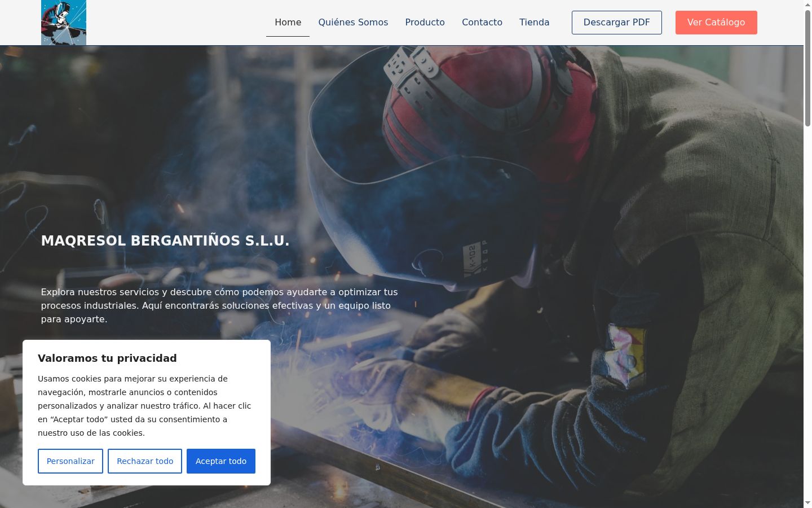
Task: Click the MAQRESOL BERGANTIÑOS S.L.U. heading
Action: pyautogui.click(x=165, y=241)
